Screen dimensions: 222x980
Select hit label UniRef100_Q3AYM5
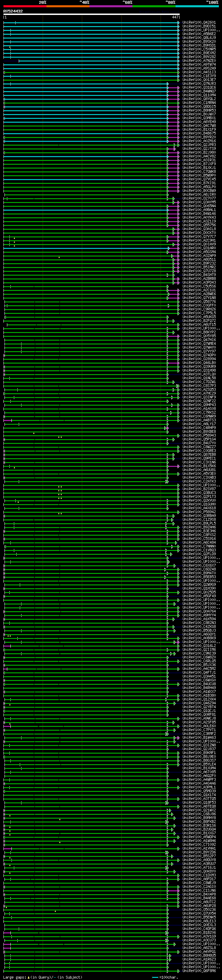point(199,202)
